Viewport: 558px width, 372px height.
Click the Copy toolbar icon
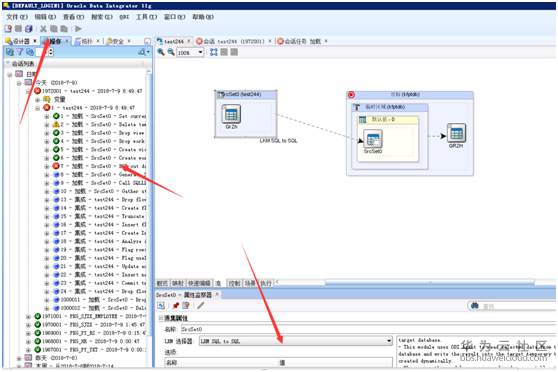54,28
